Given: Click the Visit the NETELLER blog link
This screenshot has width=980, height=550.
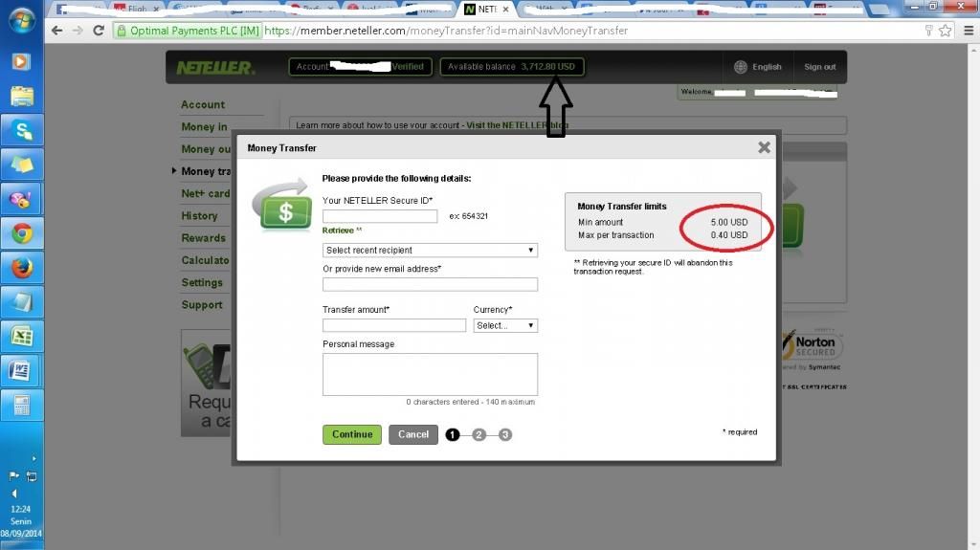Looking at the screenshot, I should (518, 125).
